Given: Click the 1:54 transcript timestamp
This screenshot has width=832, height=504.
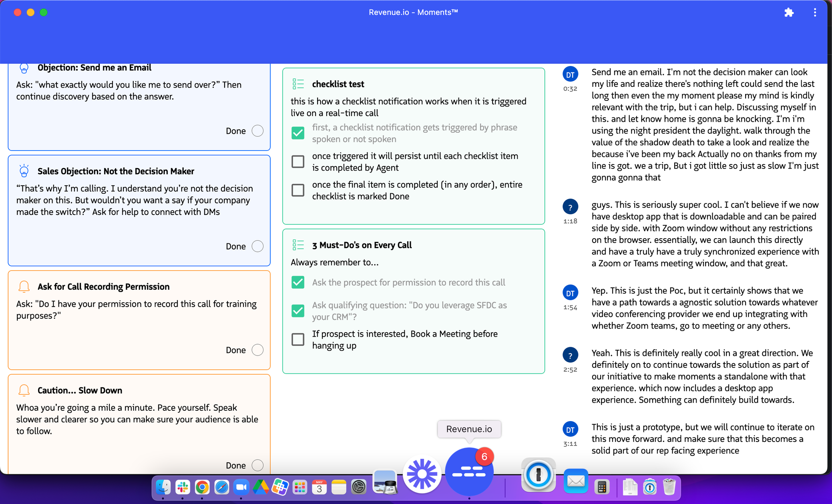Looking at the screenshot, I should click(570, 307).
